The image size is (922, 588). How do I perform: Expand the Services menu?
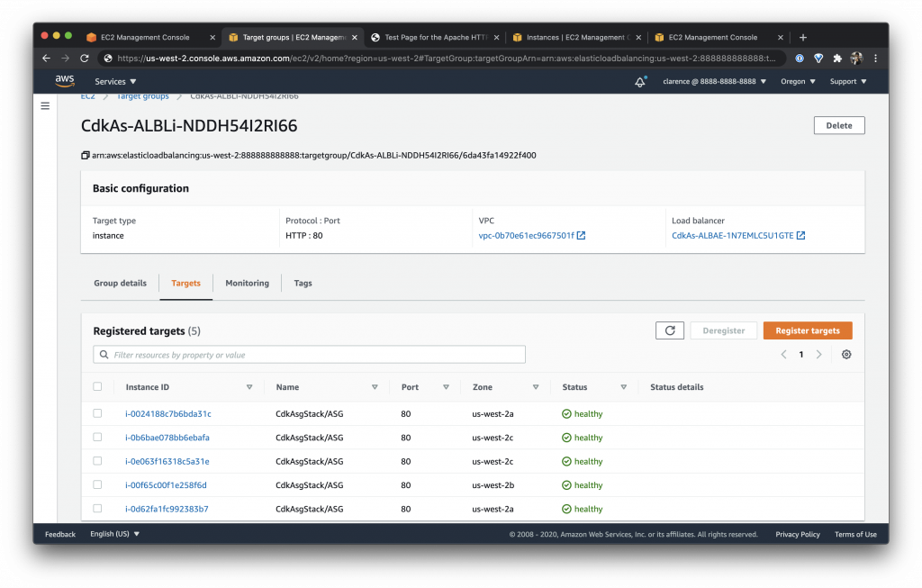click(115, 82)
